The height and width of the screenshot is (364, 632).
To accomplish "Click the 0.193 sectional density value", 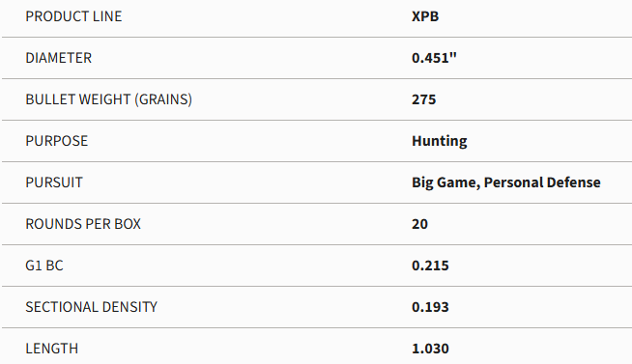I will pyautogui.click(x=430, y=307).
